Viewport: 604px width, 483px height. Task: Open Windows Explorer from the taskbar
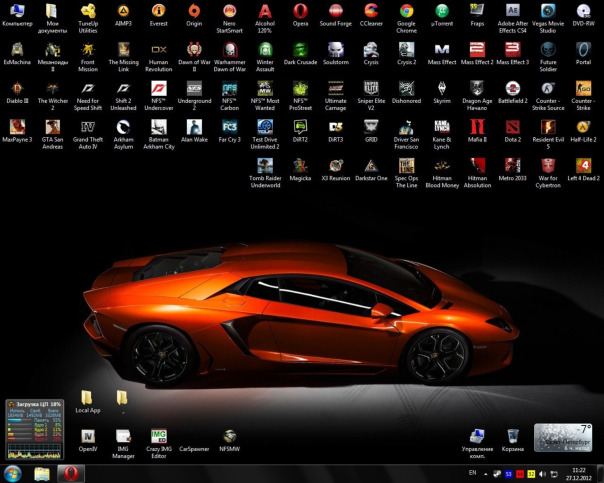[x=42, y=472]
